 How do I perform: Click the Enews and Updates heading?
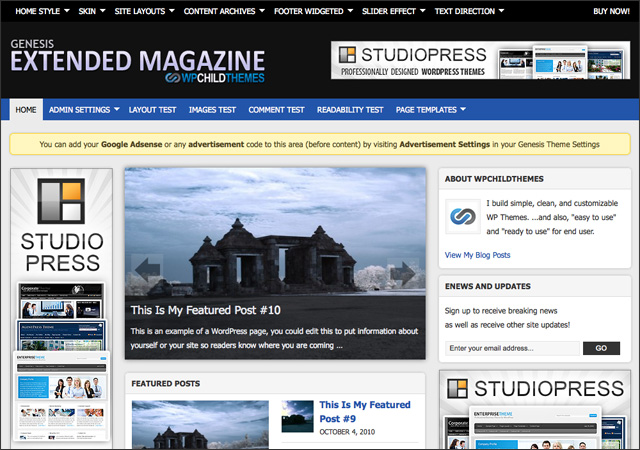[488, 286]
